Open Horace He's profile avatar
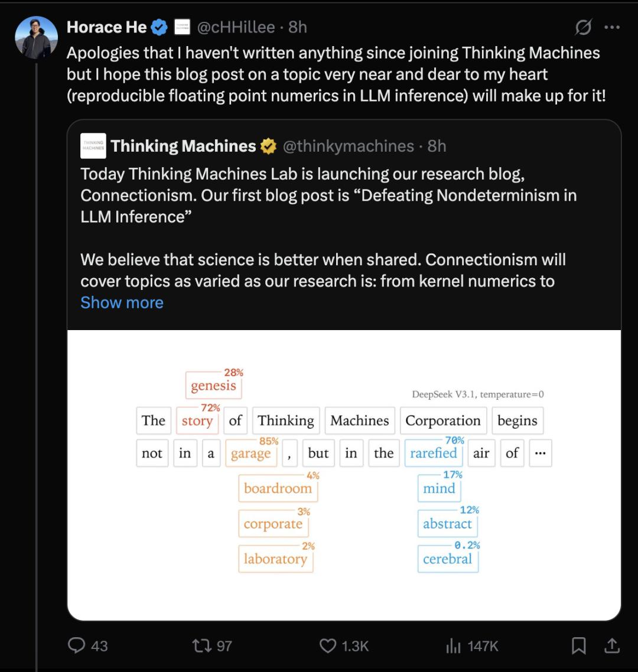The height and width of the screenshot is (672, 638). tap(37, 37)
